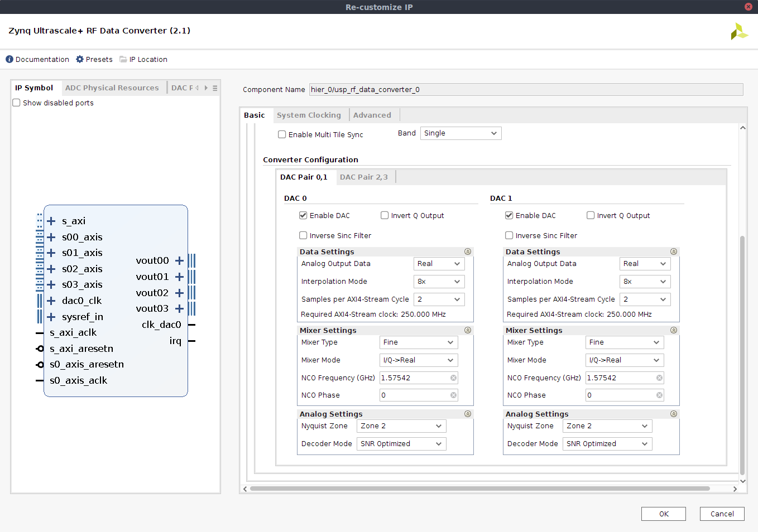Viewport: 758px width, 532px height.
Task: Select the IP Symbol tab
Action: pos(34,88)
